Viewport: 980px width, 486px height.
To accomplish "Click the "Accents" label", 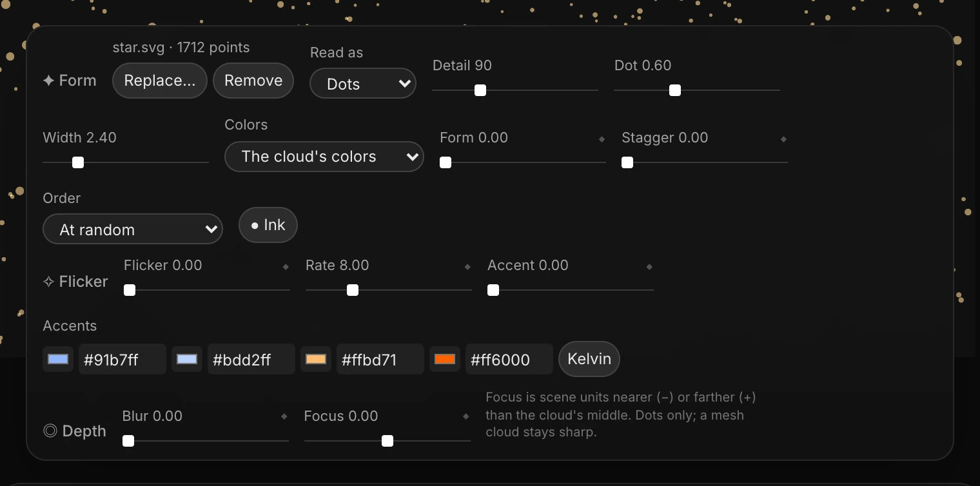I will pyautogui.click(x=70, y=326).
